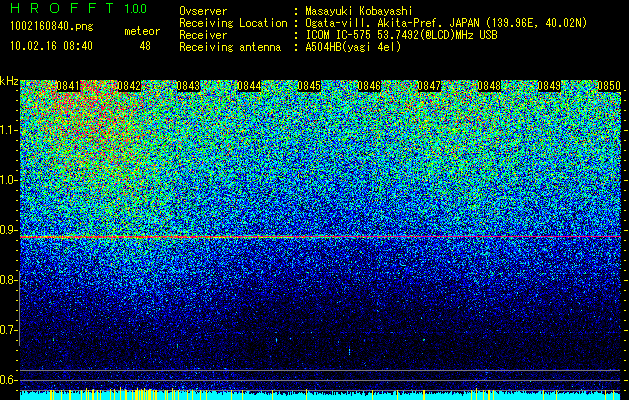Click the 0846 time marker
Viewport: 629px width, 400px height.
[369, 86]
